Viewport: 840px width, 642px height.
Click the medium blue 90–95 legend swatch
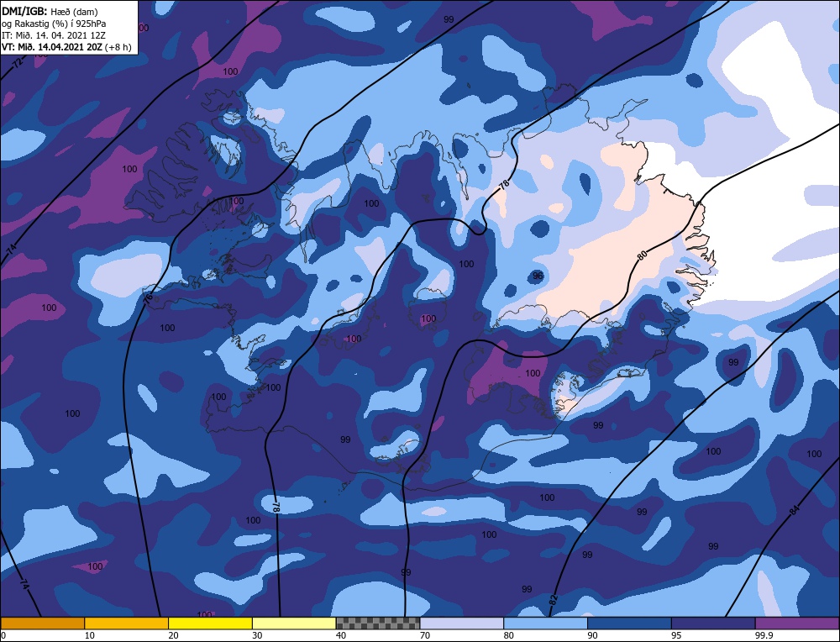point(629,623)
